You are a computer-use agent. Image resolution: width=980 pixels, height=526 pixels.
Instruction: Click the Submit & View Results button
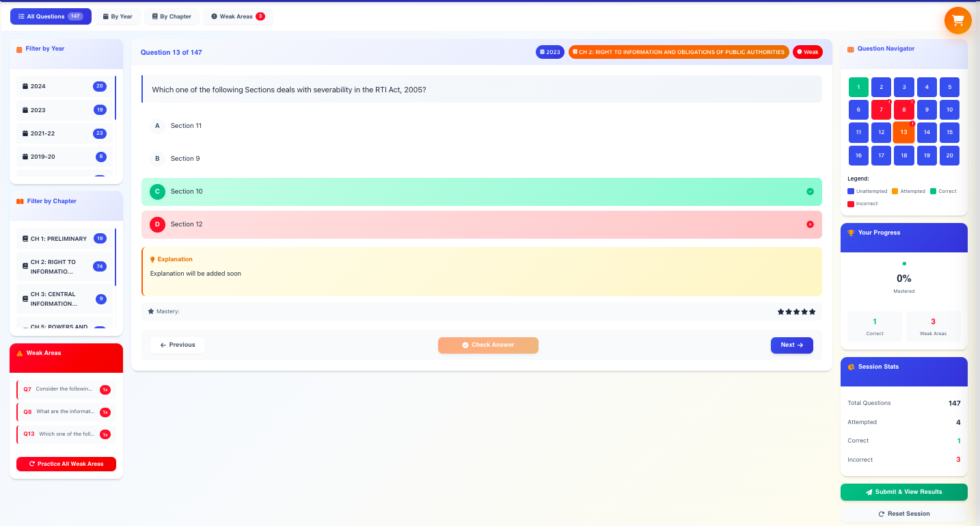(903, 492)
